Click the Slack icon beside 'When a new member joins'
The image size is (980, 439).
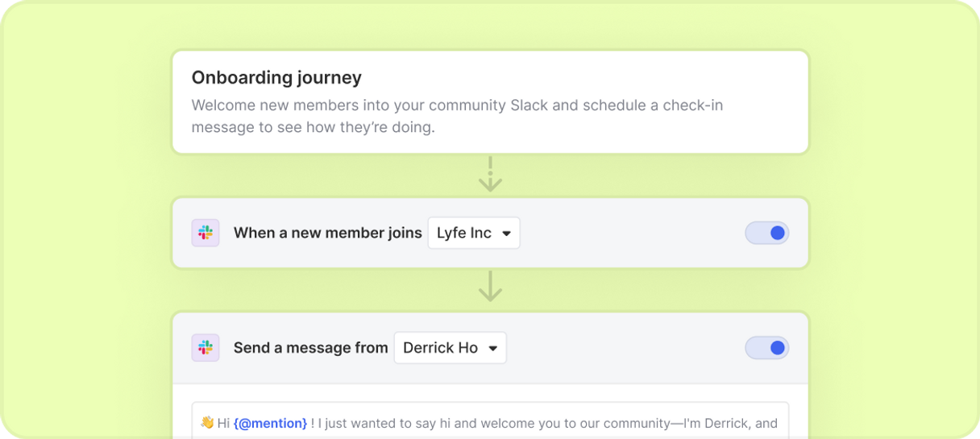206,233
